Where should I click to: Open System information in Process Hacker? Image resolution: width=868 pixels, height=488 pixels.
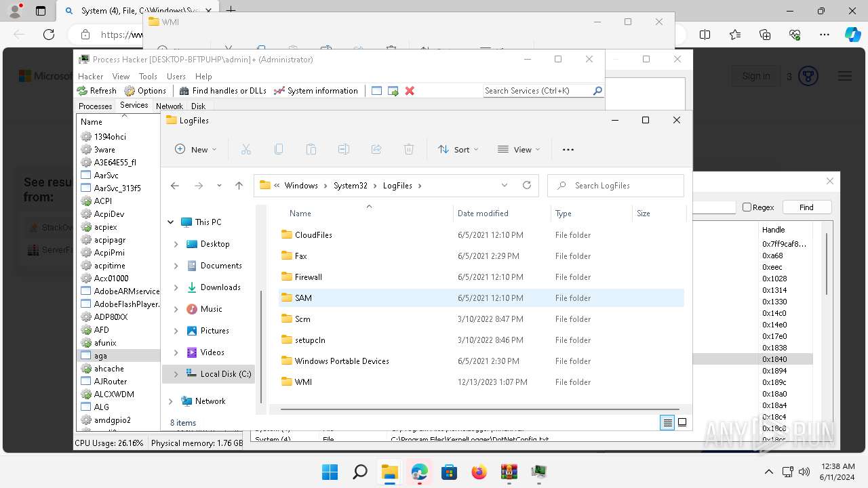point(316,91)
